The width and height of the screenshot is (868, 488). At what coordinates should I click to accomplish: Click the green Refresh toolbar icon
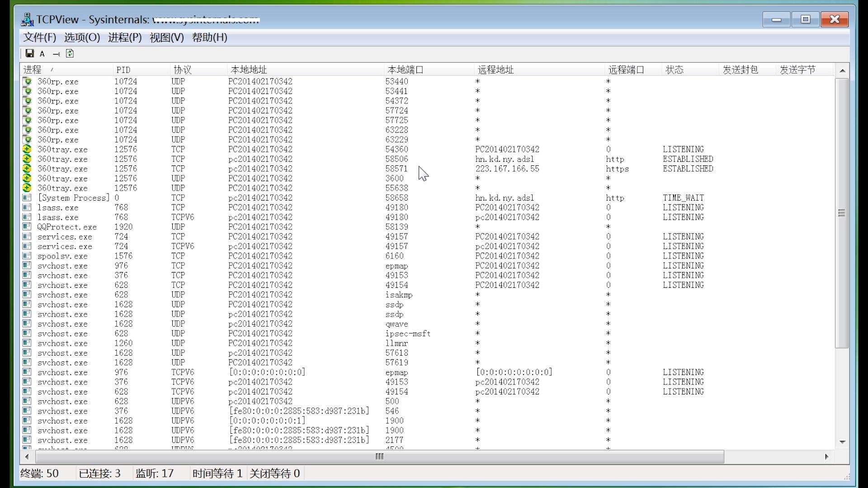pyautogui.click(x=70, y=54)
